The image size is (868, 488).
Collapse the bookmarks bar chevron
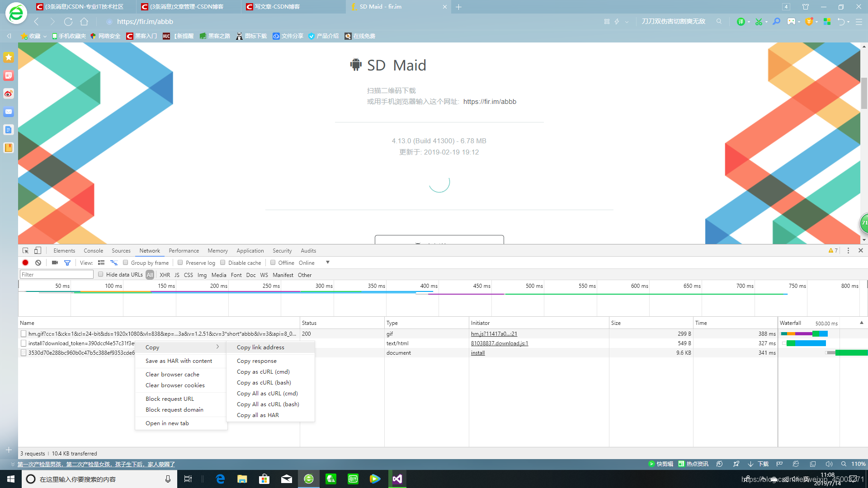pos(9,36)
